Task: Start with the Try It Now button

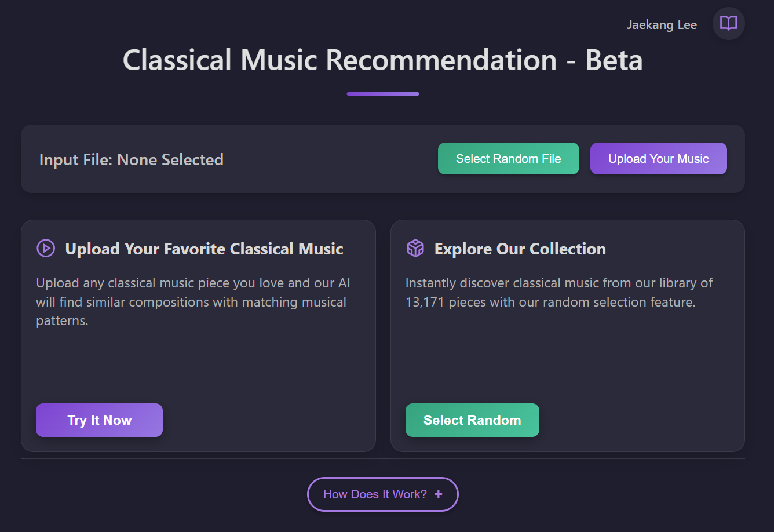Action: pos(99,420)
